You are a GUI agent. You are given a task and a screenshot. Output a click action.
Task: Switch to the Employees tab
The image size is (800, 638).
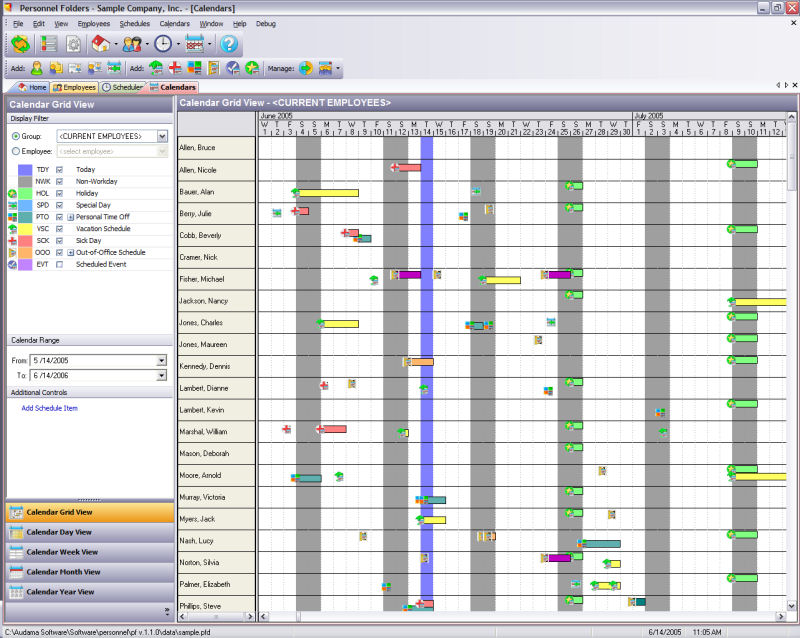tap(75, 87)
